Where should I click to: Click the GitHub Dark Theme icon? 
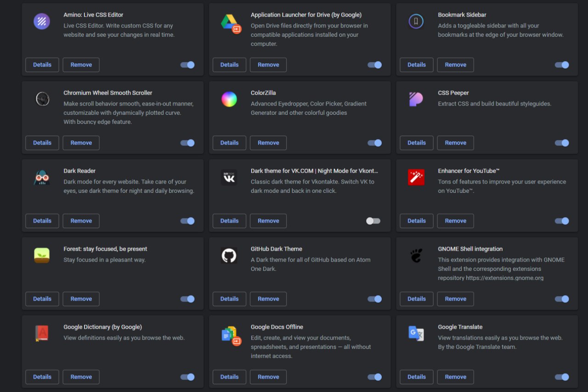229,255
